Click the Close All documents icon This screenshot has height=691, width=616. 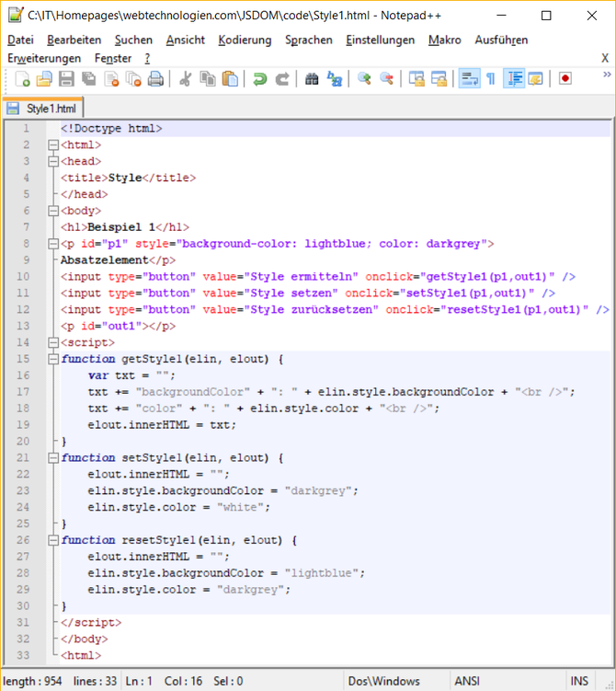(133, 79)
